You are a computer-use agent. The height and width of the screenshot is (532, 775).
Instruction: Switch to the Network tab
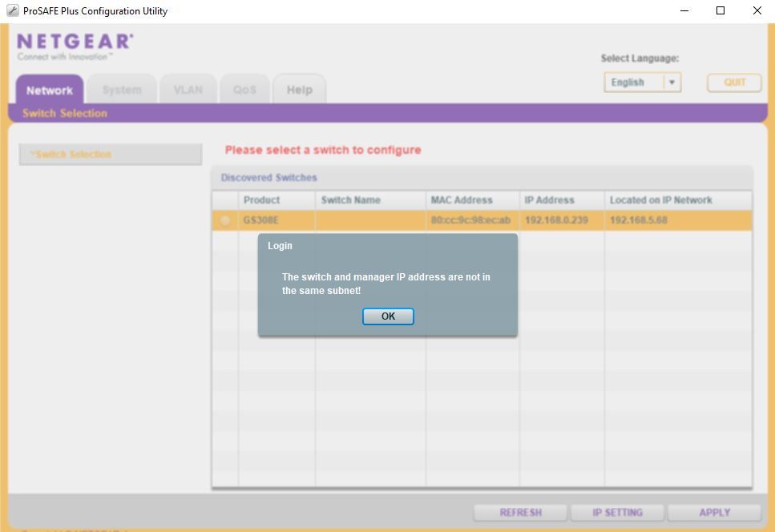coord(49,90)
